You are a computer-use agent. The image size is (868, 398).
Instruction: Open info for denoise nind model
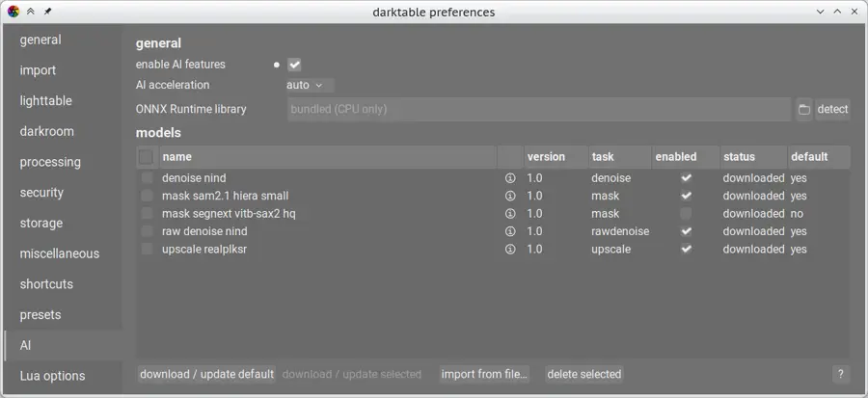coord(510,178)
